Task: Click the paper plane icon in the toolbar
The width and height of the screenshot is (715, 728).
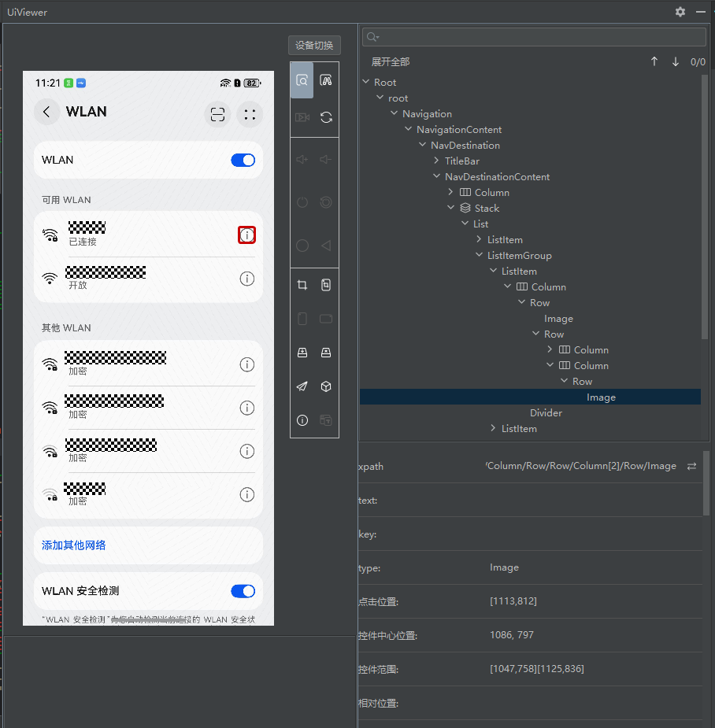Action: pos(302,386)
